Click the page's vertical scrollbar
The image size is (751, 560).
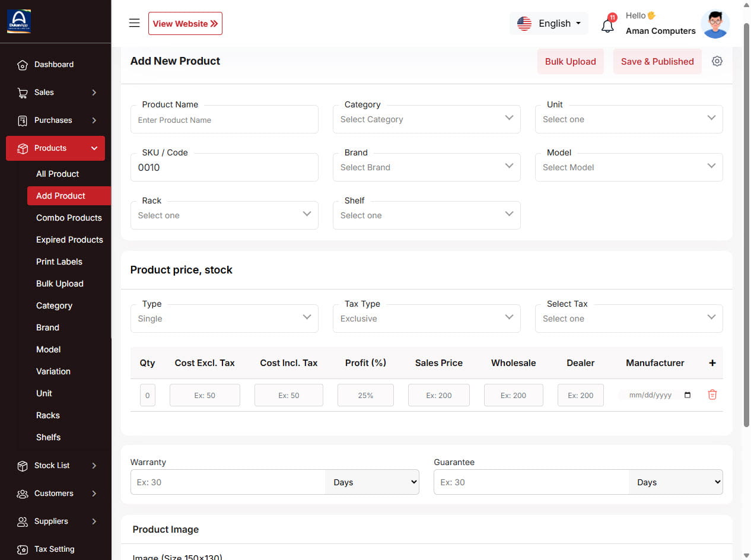point(746,225)
